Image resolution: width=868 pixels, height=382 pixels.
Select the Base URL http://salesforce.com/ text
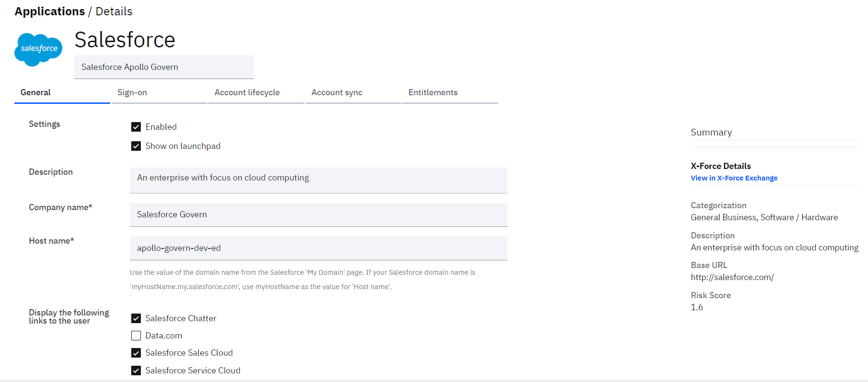732,277
